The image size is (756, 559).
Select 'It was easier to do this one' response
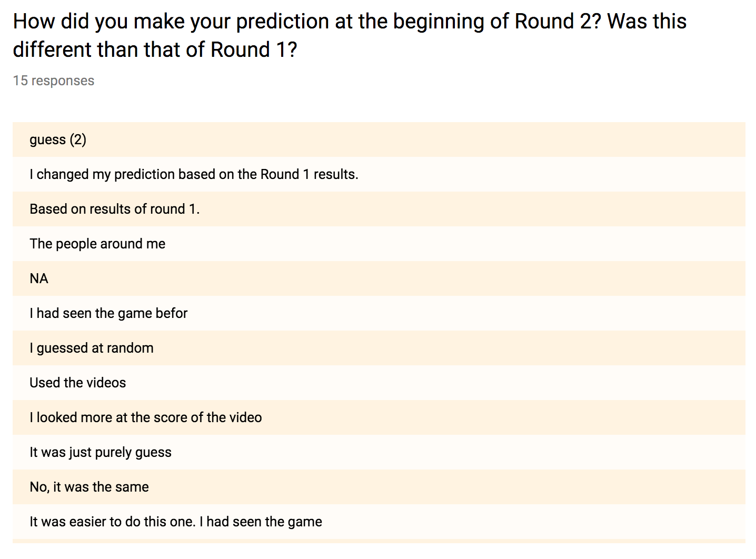pos(379,522)
